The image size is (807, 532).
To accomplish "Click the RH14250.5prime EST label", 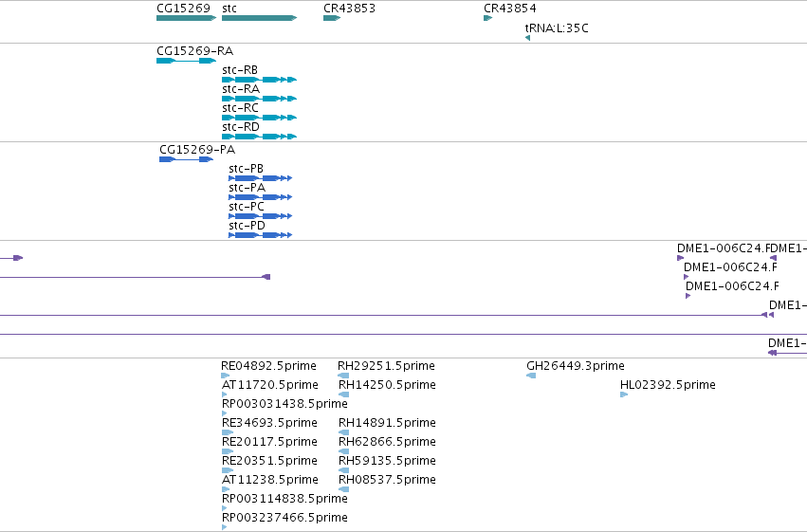I will [x=387, y=385].
